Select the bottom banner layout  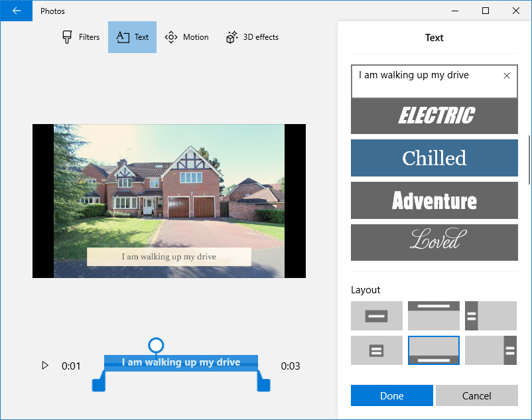click(x=434, y=350)
